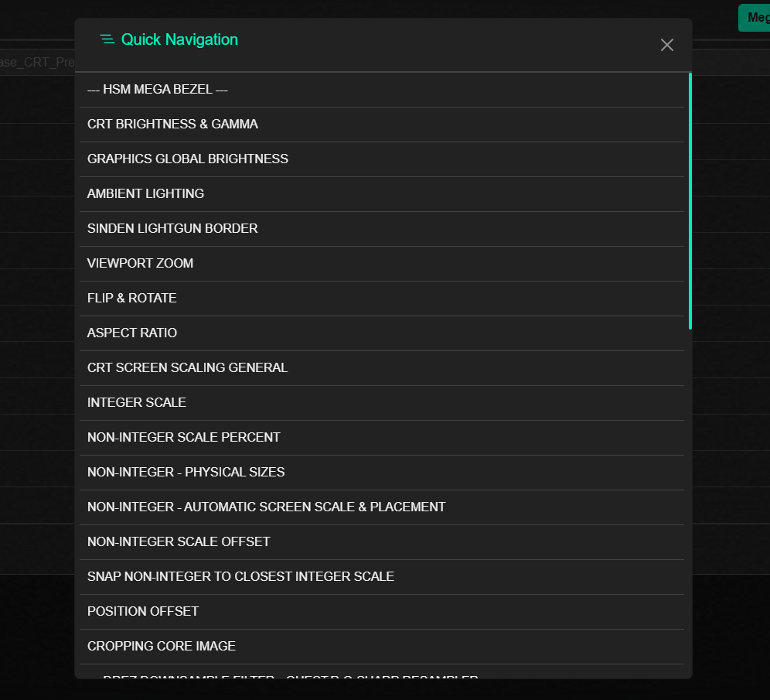Choose SNAP NON-INTEGER TO CLOSEST INTEGER SCALE

(240, 577)
